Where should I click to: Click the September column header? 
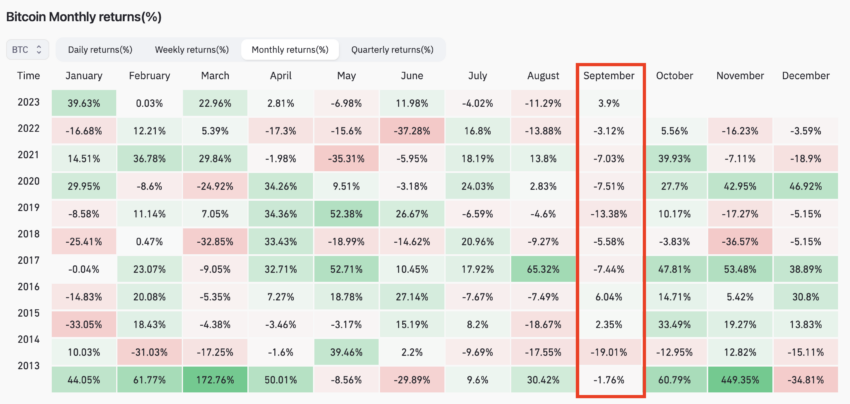(x=609, y=76)
